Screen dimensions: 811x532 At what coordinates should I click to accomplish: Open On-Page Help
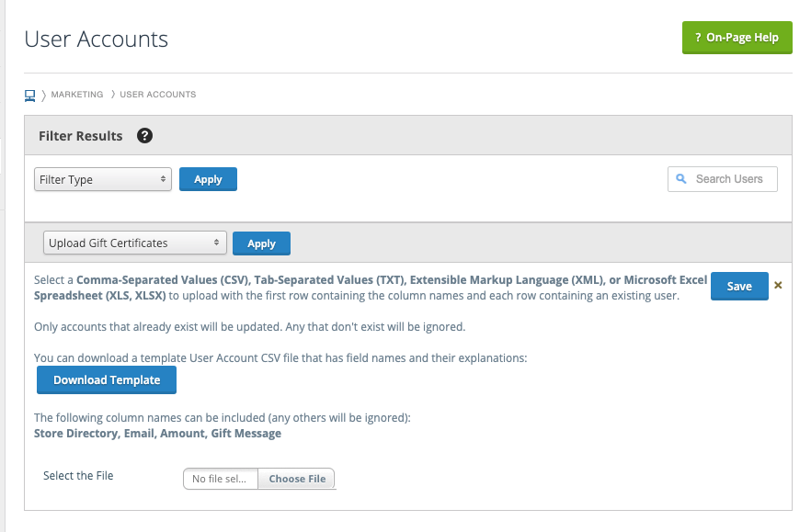point(737,38)
